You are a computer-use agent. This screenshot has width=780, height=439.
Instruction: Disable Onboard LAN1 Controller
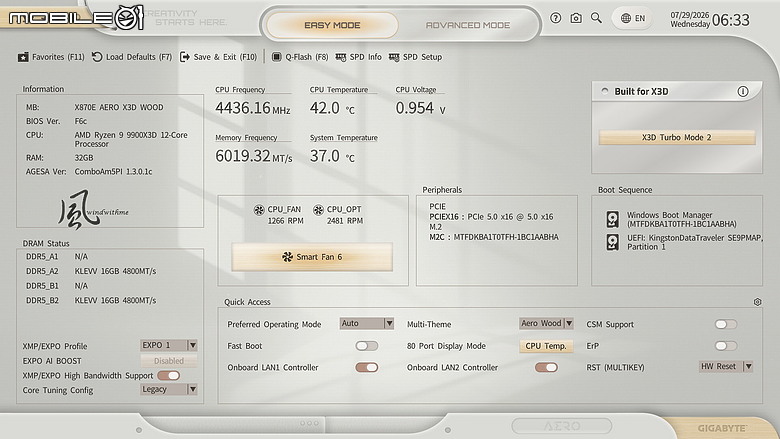[367, 367]
